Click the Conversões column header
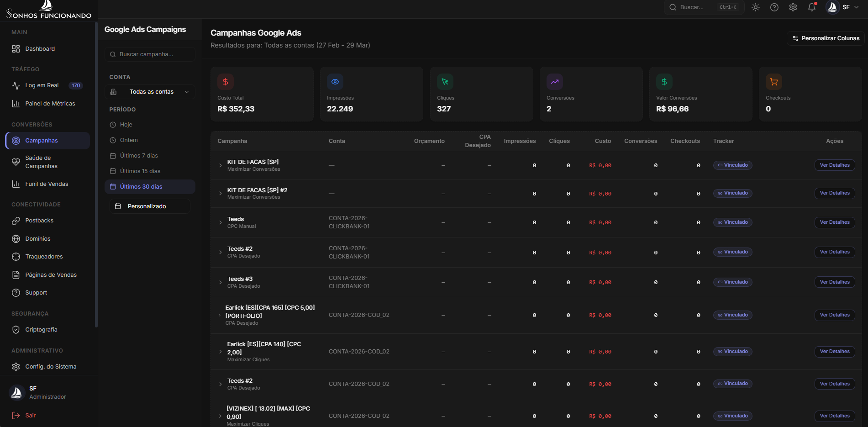This screenshot has height=427, width=868. (641, 141)
